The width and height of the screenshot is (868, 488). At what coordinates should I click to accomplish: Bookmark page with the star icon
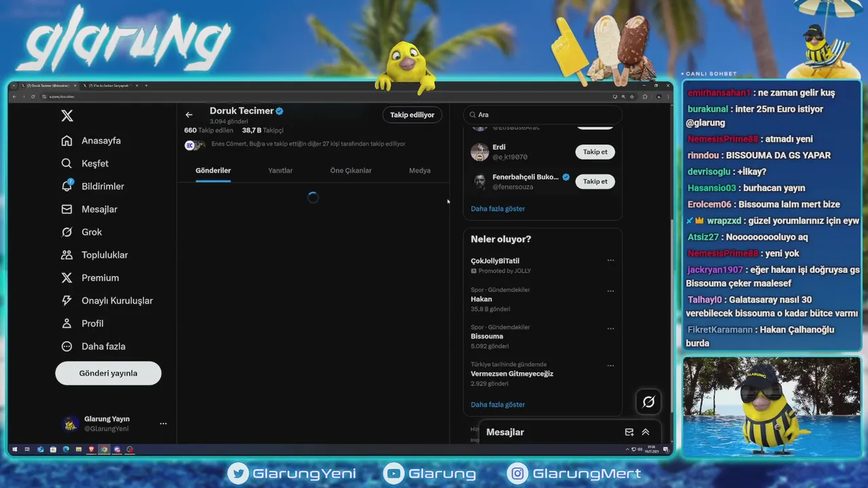(632, 97)
